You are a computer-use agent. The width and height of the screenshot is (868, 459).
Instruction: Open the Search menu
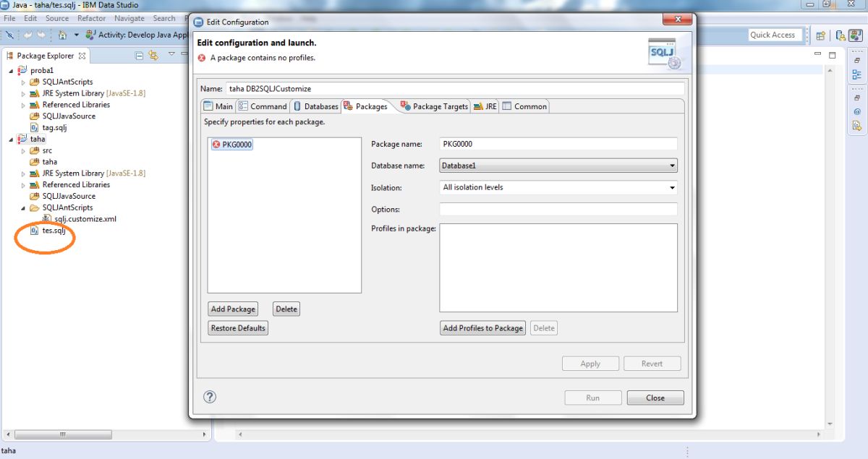[x=164, y=18]
